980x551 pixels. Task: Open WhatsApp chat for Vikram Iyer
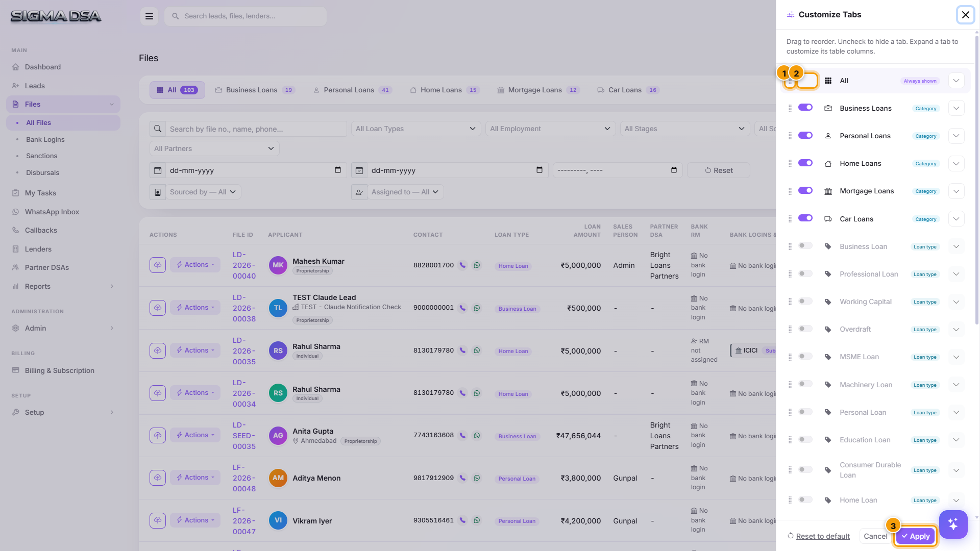click(x=477, y=520)
